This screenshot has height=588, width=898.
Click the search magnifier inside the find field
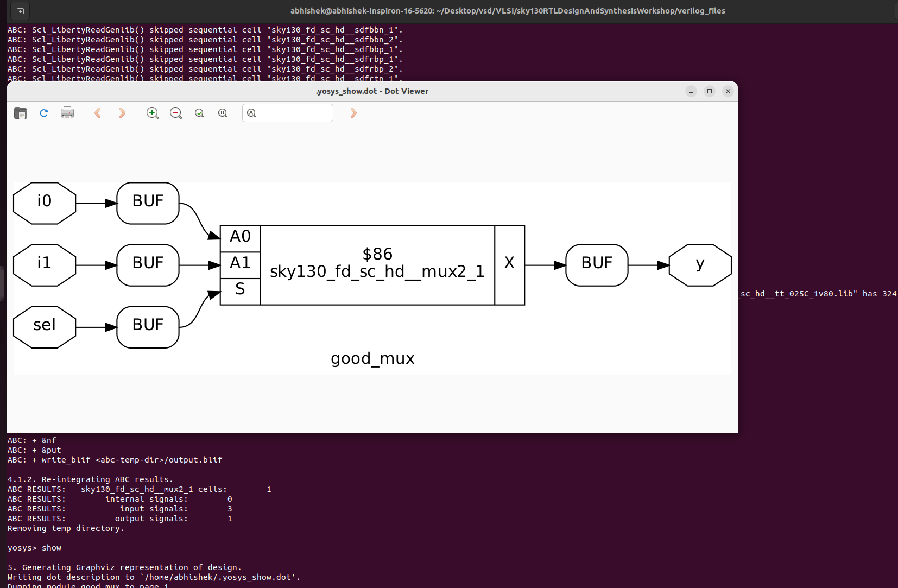(x=251, y=113)
